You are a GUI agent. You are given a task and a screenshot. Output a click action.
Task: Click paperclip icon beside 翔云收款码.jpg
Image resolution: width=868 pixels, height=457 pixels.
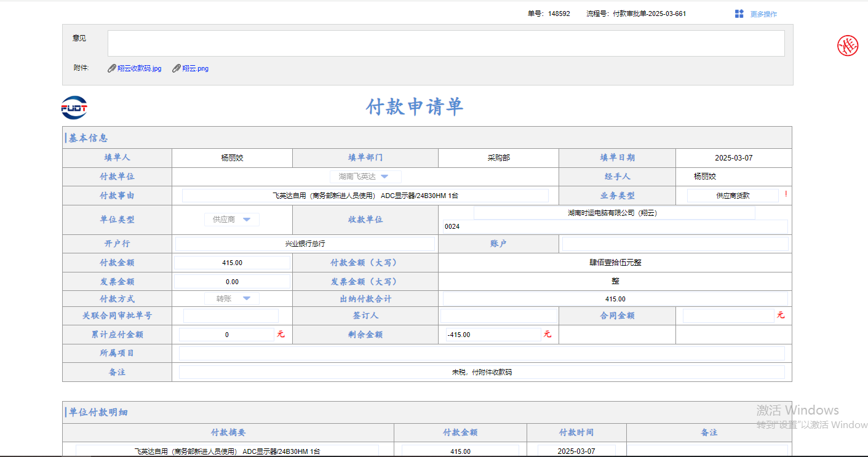click(111, 68)
